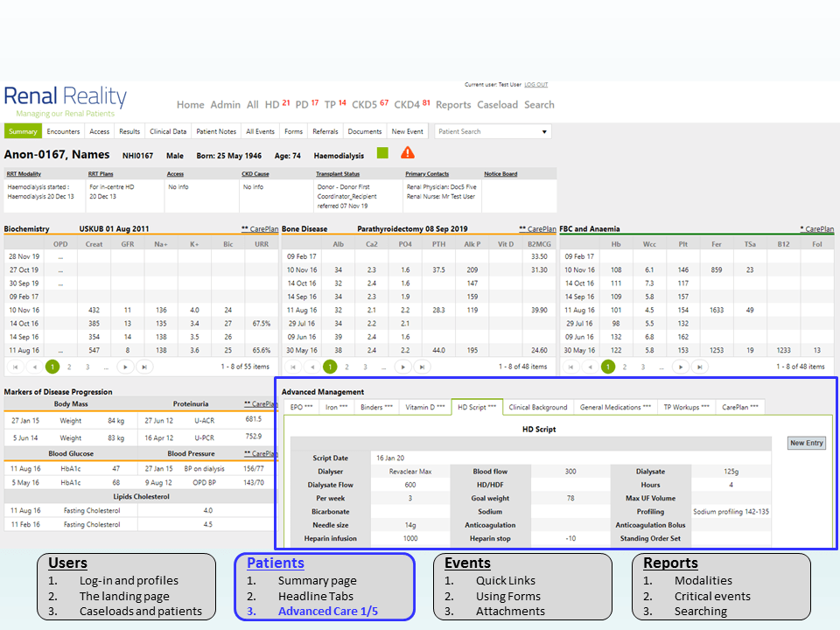Screen dimensions: 840x630
Task: Jump to last page of Biochemistry table
Action: (x=144, y=367)
